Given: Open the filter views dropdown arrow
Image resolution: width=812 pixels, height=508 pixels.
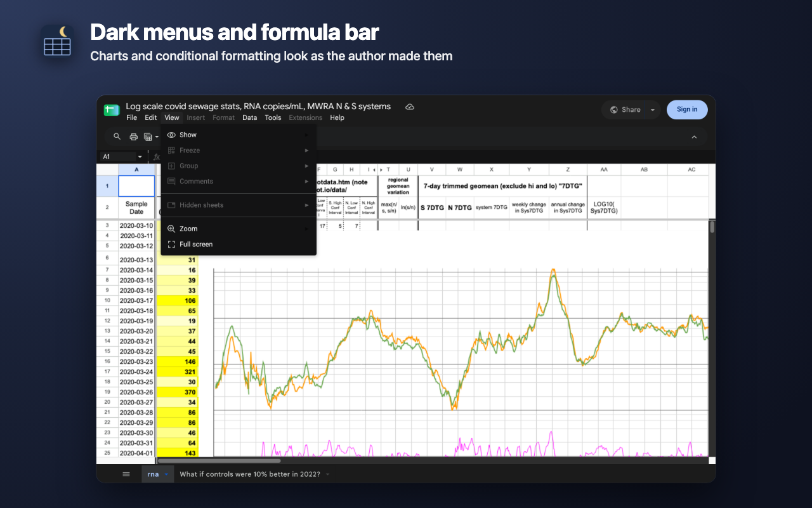Looking at the screenshot, I should (x=157, y=137).
